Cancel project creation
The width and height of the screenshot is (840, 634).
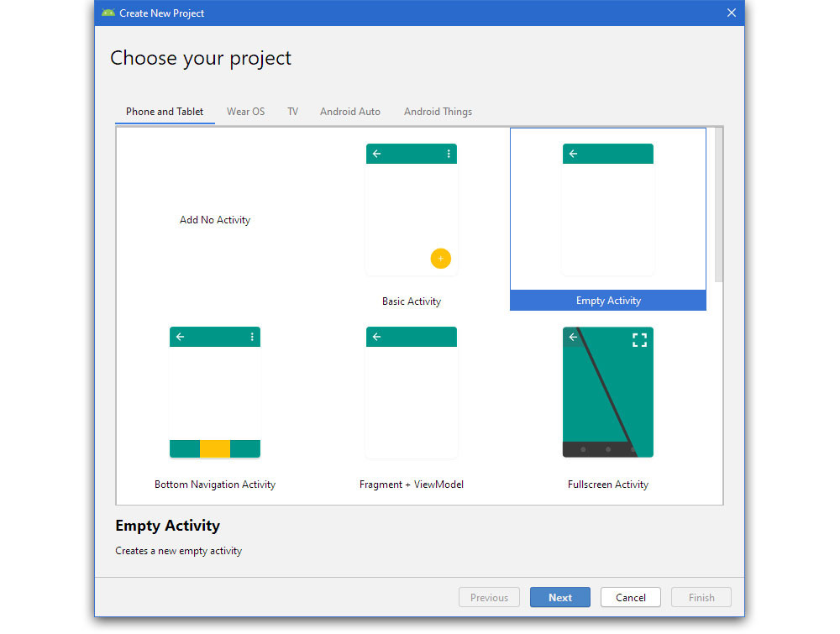click(630, 597)
